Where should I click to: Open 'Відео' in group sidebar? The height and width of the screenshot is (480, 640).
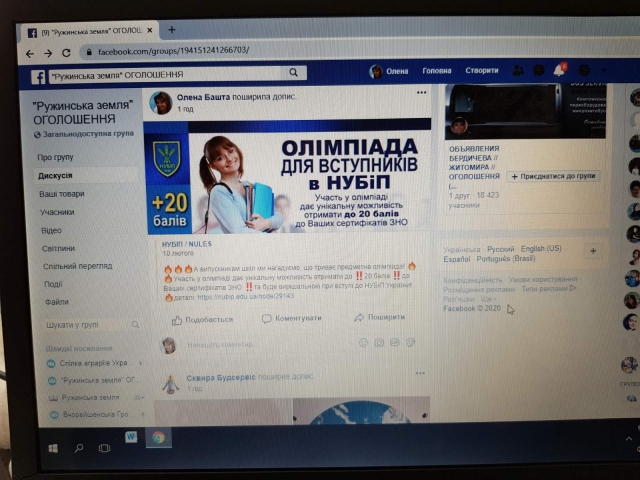pos(51,231)
